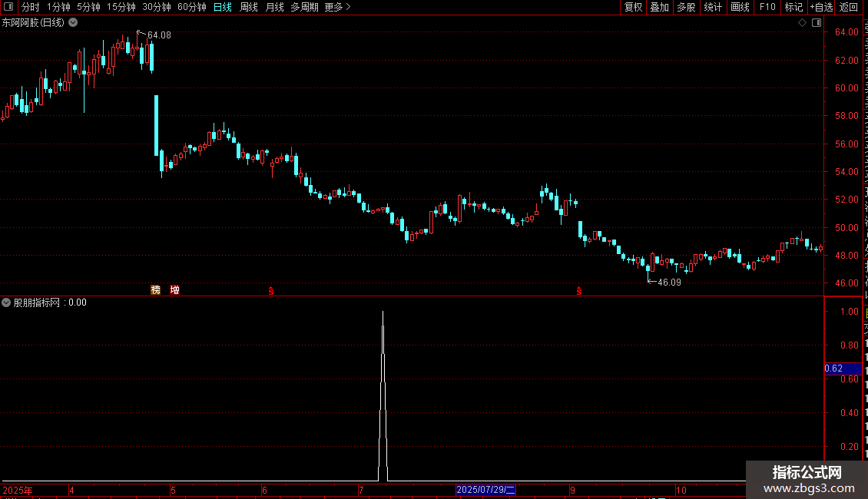Click the 东阿阿胶(日线) stock title
Image resolution: width=868 pixels, height=499 pixels.
(x=33, y=23)
